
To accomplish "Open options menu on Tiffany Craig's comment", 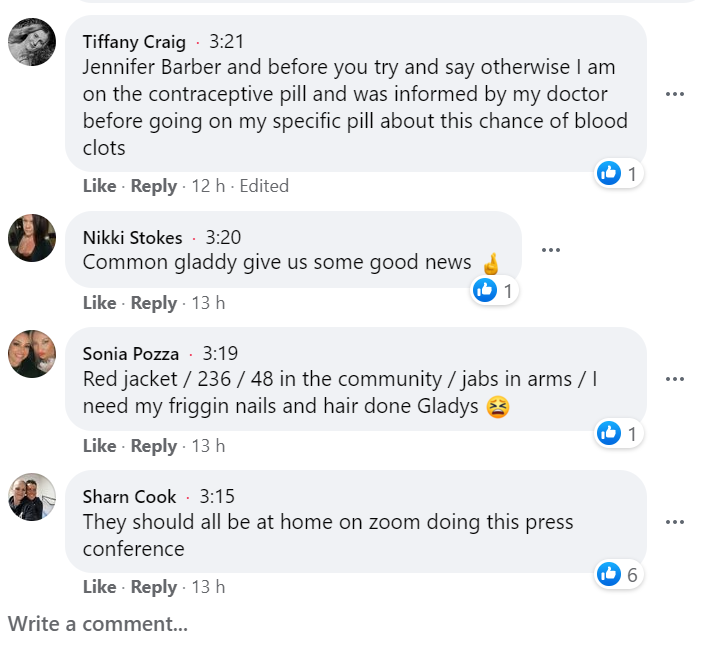I will (675, 95).
